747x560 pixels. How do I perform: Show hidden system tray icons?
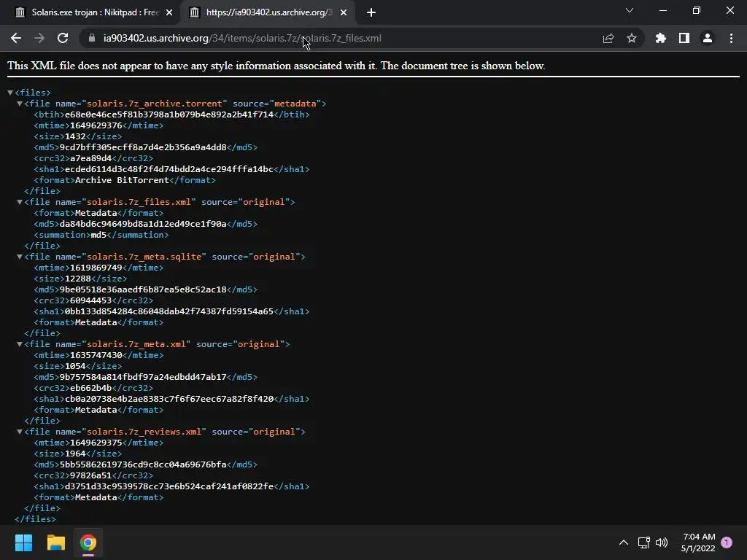coord(623,542)
